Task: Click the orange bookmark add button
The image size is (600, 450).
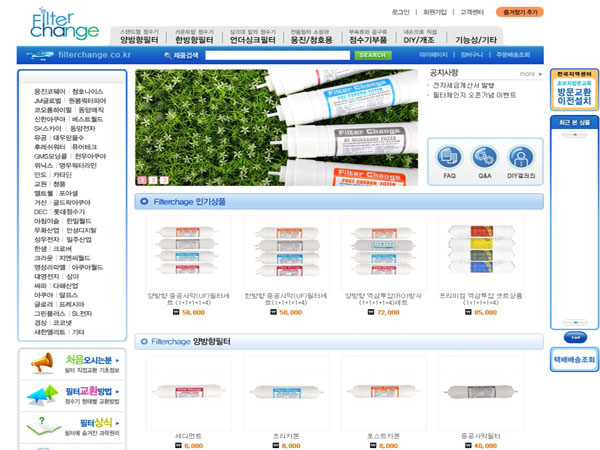Action: [520, 12]
